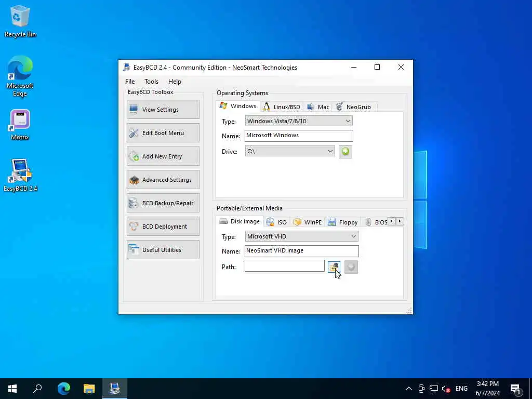Click the Meet Now tray icon

421,389
